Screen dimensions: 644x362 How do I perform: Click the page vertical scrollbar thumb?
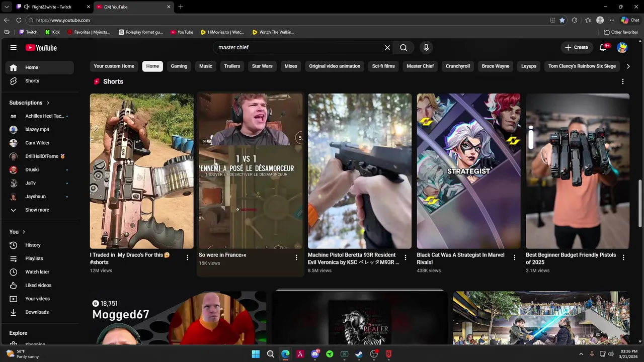click(640, 204)
